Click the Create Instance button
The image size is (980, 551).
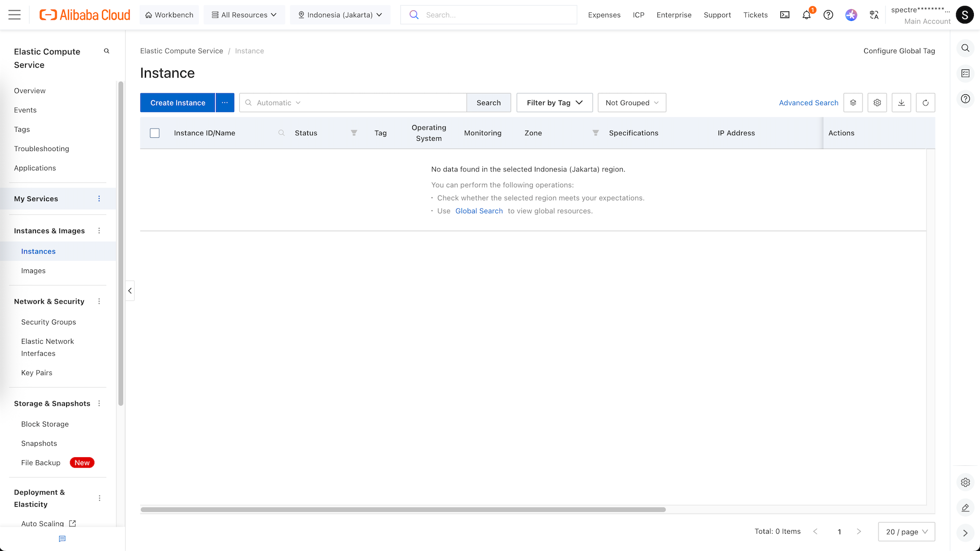(x=178, y=103)
